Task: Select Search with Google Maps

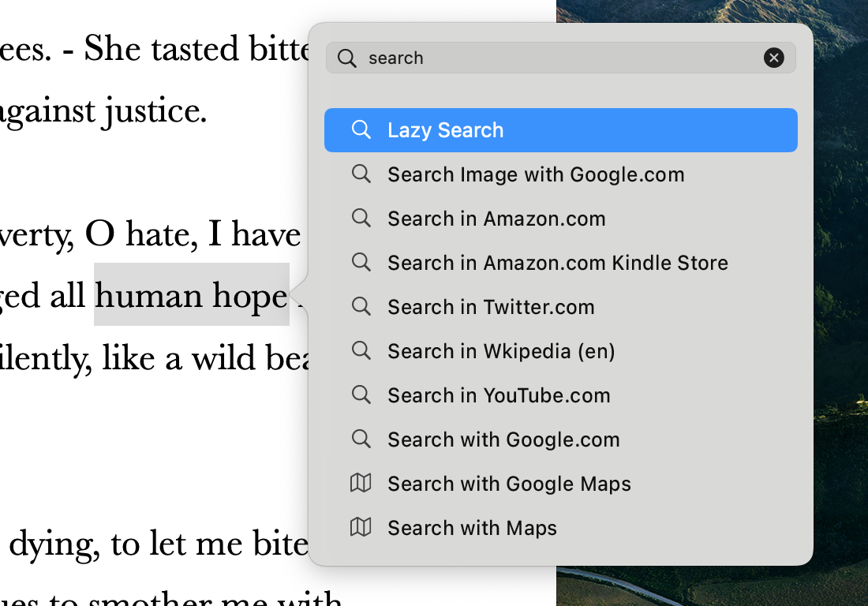Action: coord(561,484)
